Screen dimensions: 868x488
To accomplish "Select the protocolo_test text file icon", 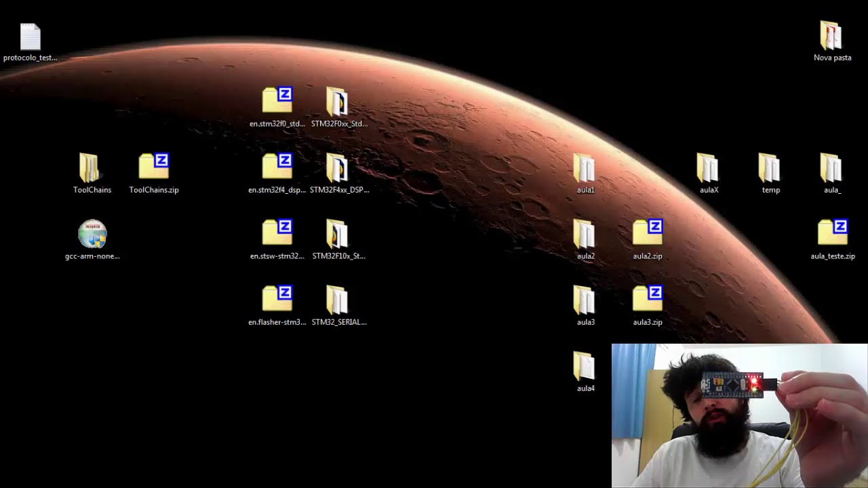I will (31, 37).
